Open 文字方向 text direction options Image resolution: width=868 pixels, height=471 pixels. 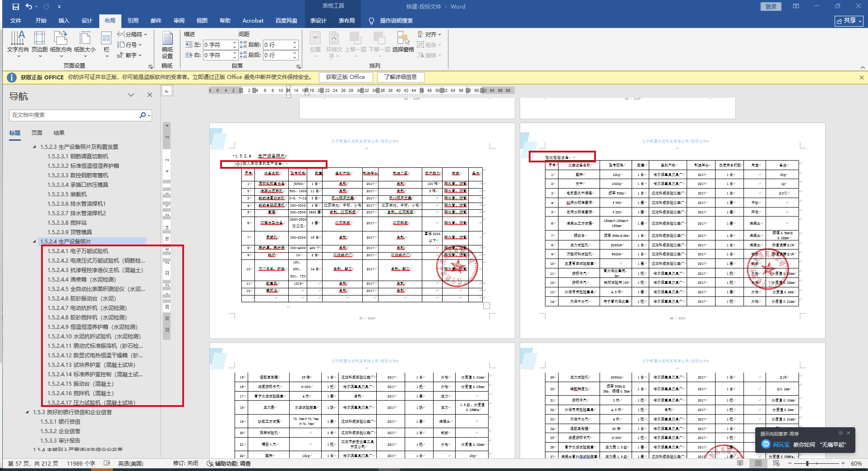pyautogui.click(x=18, y=45)
